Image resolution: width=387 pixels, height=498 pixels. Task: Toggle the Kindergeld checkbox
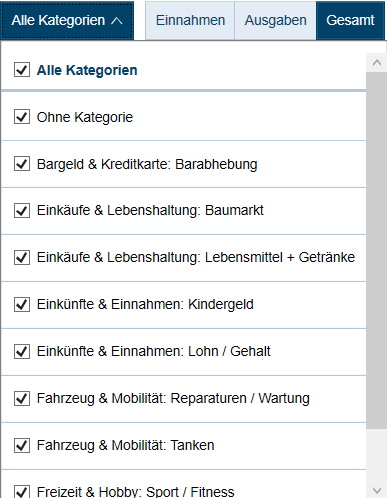(22, 305)
